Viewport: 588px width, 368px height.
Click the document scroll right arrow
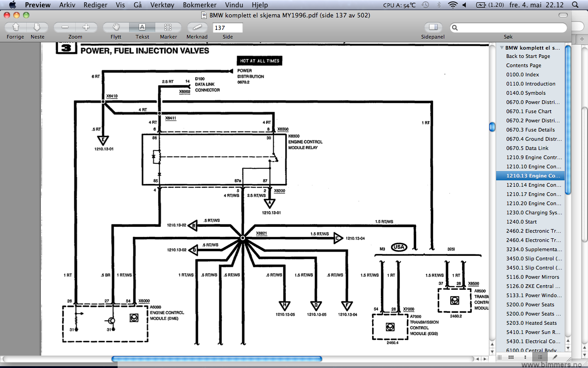pos(485,359)
